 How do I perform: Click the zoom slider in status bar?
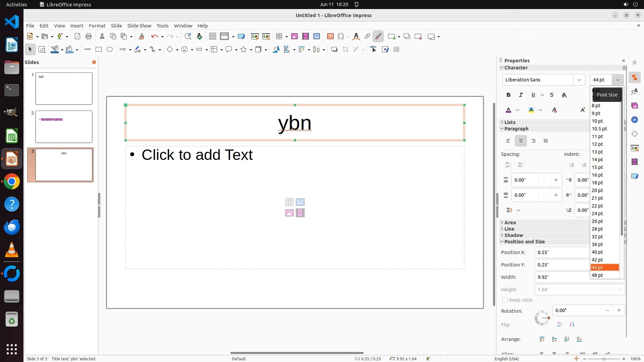coord(604,359)
